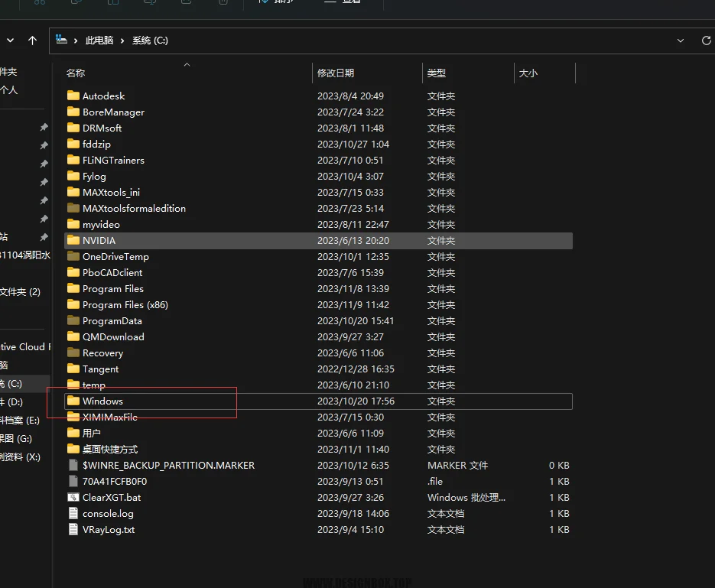Expand the chevron before 此电脑 in breadcrumb

[76, 41]
